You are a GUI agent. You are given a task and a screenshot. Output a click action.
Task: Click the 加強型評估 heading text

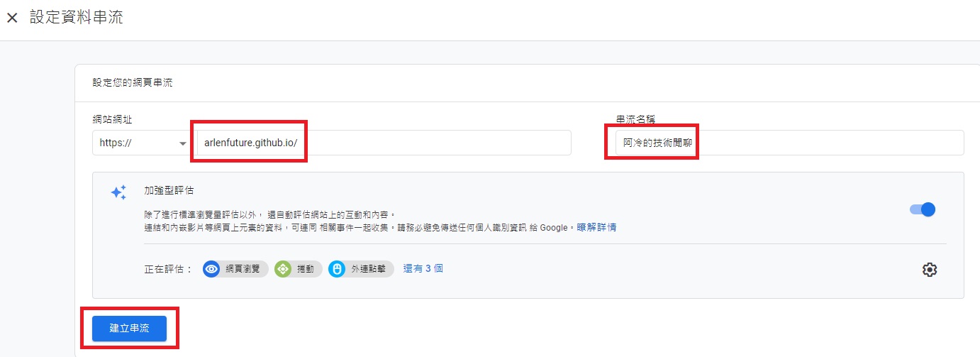tap(169, 190)
